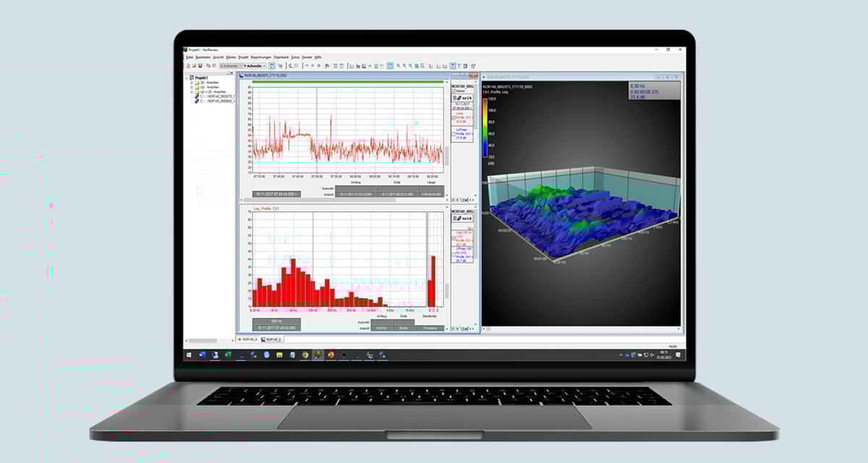This screenshot has height=463, width=868.
Task: Toggle the Marker checkbox in the legend
Action: [x=454, y=91]
